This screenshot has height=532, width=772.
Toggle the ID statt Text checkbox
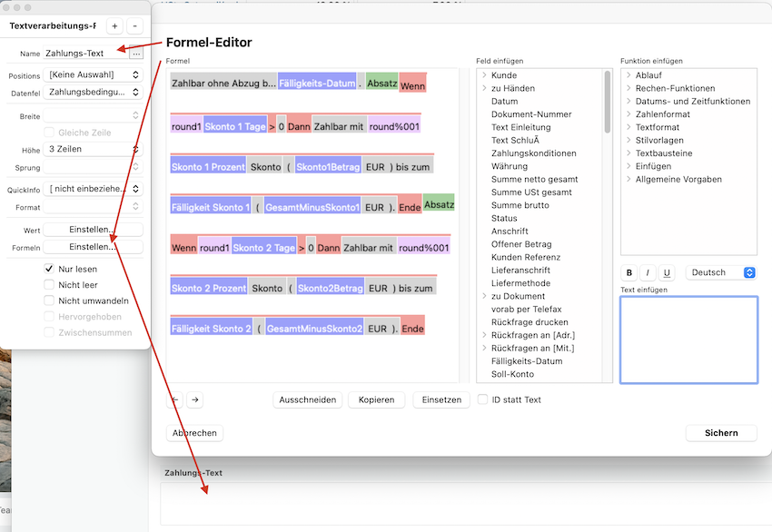(x=483, y=399)
